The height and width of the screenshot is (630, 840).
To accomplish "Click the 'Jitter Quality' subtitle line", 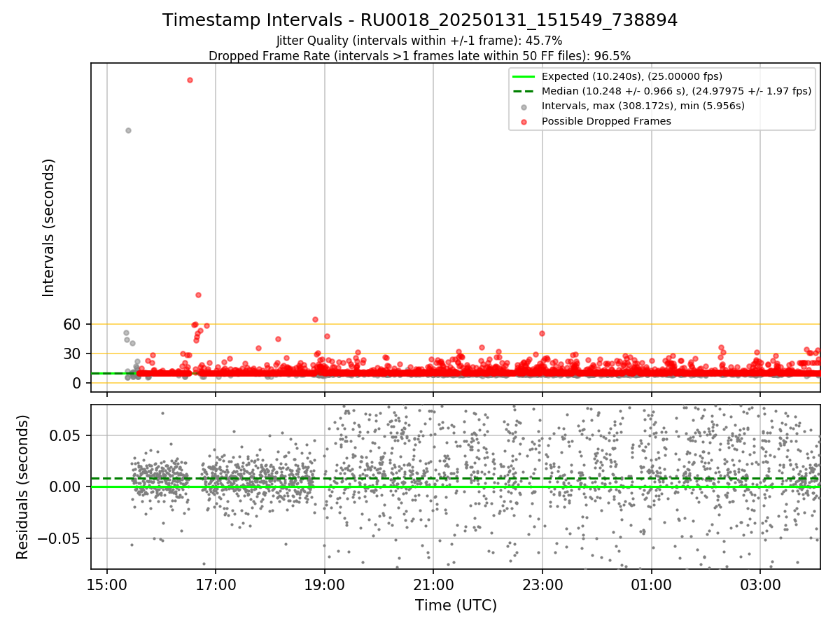I will click(419, 41).
